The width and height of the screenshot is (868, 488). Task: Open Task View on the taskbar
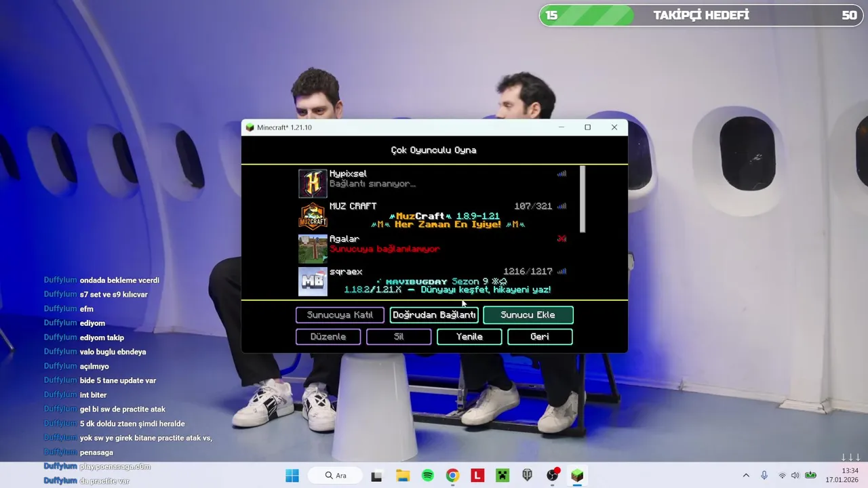coord(376,476)
